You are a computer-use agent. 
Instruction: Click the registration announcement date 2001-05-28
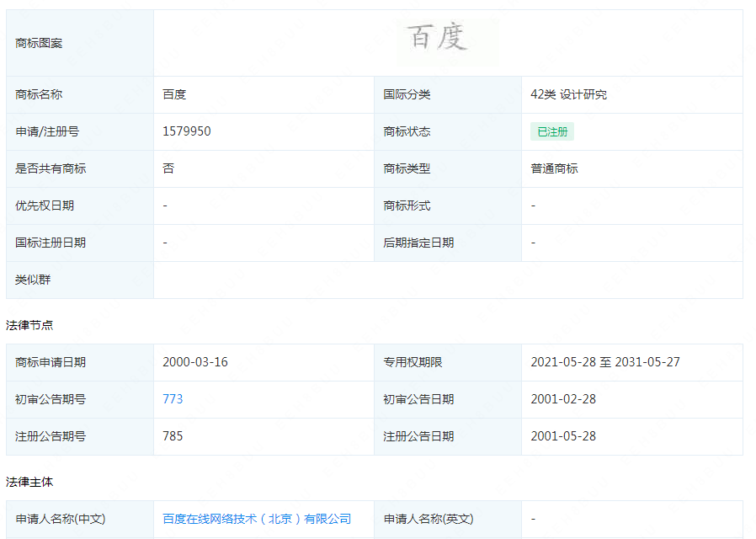pos(563,436)
